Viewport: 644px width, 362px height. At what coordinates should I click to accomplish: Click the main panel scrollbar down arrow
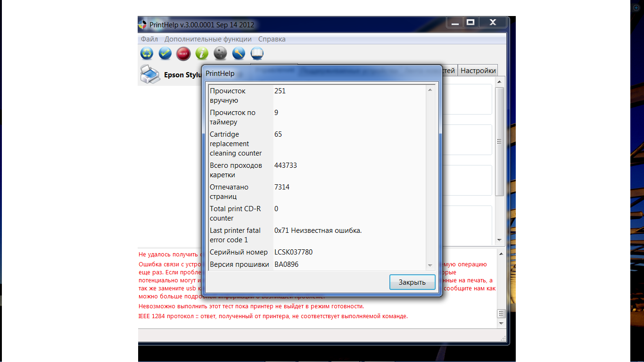click(x=500, y=240)
